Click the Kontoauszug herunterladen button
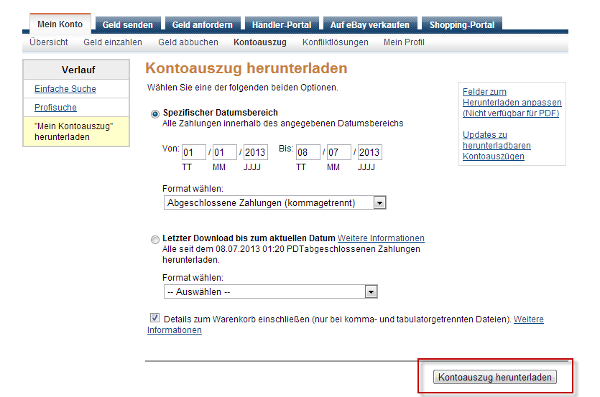600x397 pixels. click(495, 377)
